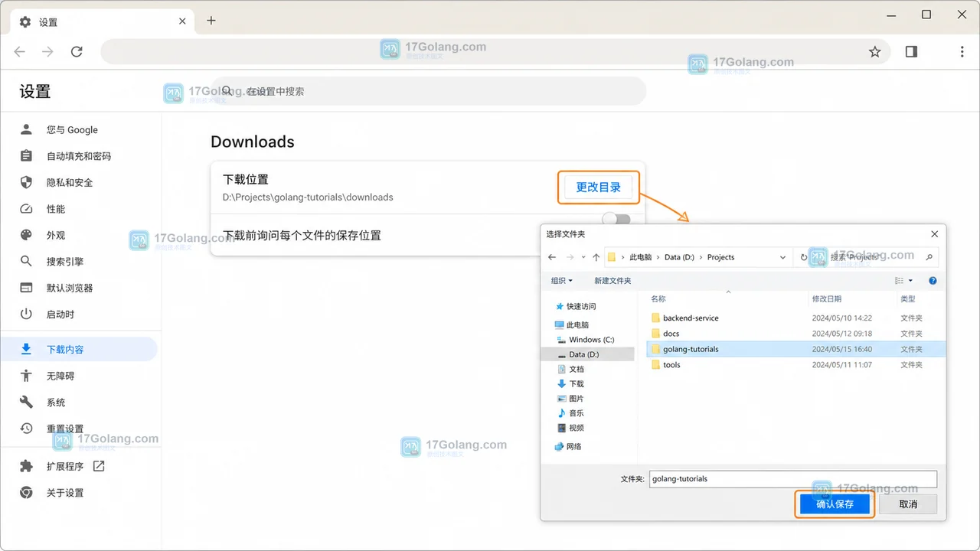Screen dimensions: 980x551
Task: Reload the settings page
Action: tap(77, 51)
